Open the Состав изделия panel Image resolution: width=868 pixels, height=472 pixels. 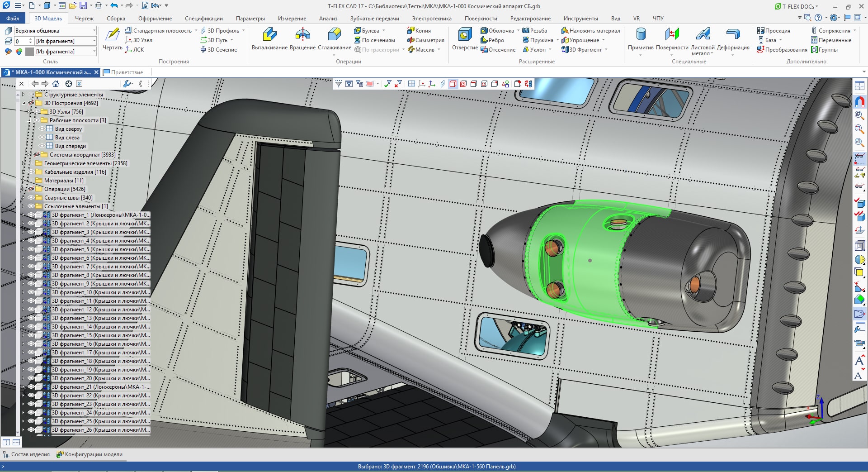click(x=26, y=454)
